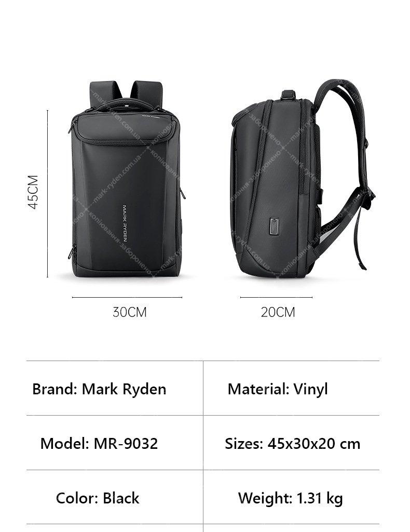The image size is (410, 532).
Task: Click the vertical MARK RYDEN logo on backpack
Action: click(x=125, y=223)
